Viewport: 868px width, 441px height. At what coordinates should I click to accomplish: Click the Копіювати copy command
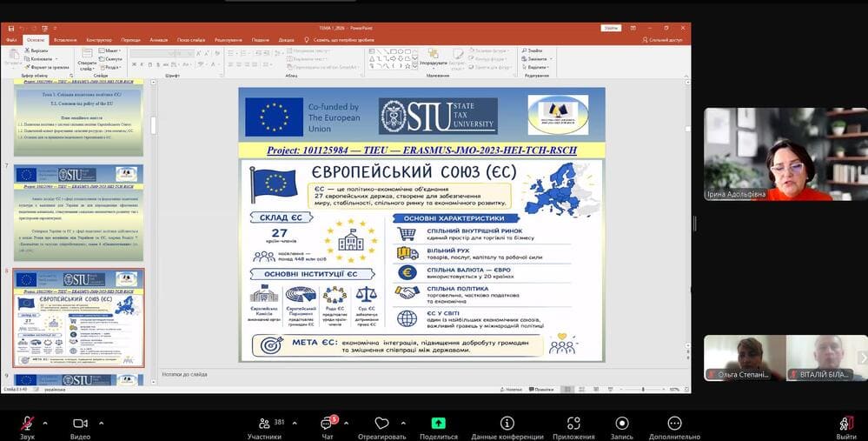(39, 59)
